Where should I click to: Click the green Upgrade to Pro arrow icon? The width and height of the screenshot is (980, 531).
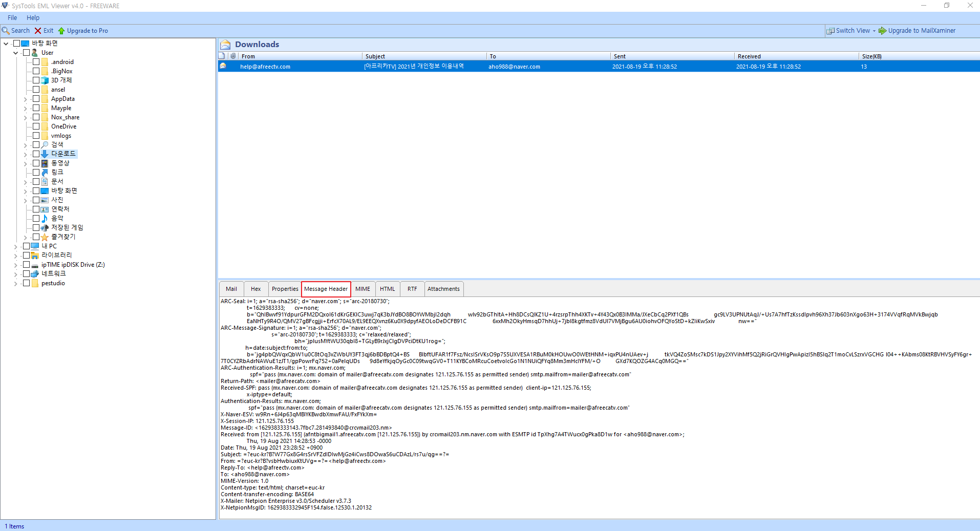pyautogui.click(x=61, y=31)
